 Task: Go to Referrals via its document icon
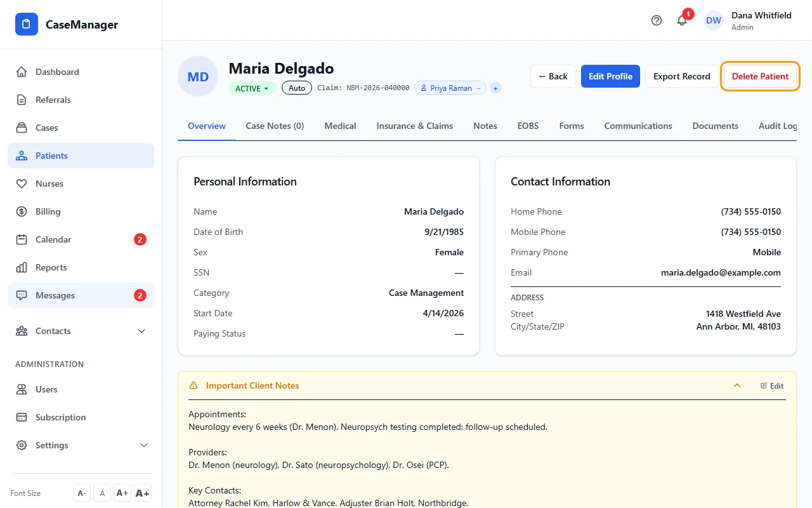22,100
